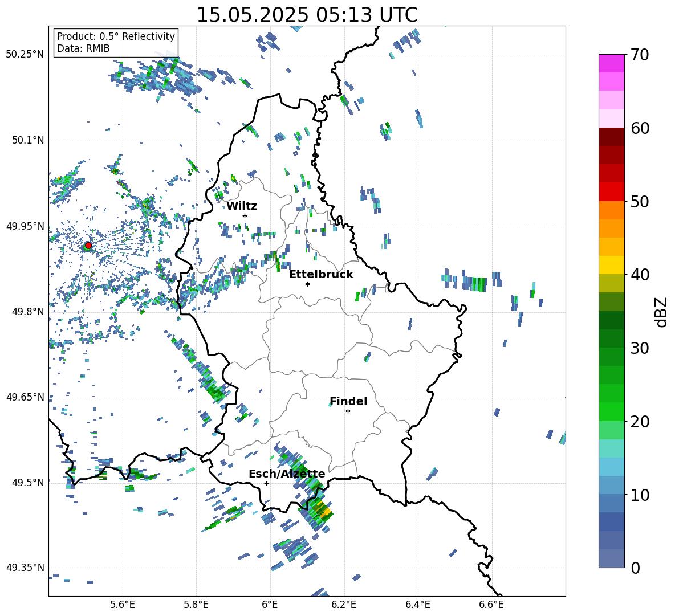This screenshot has width=675, height=616.
Task: Click the 49.65°N latitude label
Action: coord(25,397)
